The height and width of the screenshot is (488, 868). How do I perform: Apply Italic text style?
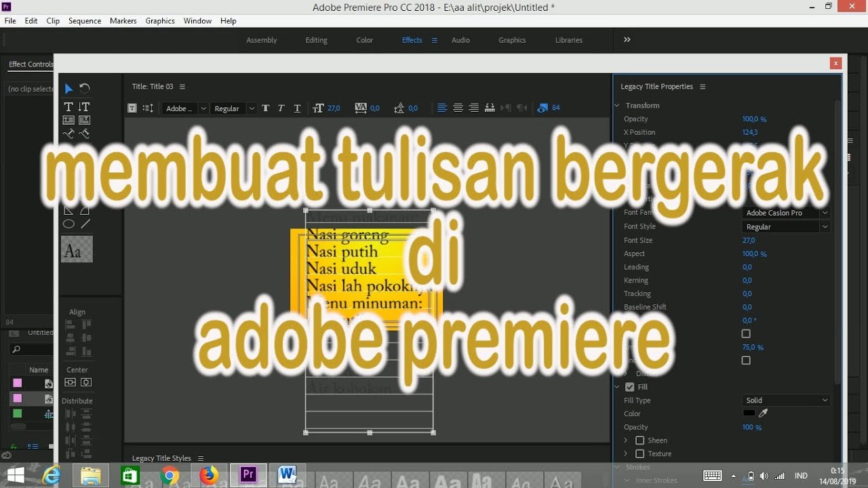click(281, 108)
